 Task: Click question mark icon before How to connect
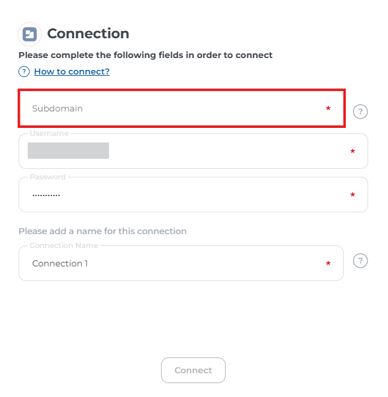pyautogui.click(x=24, y=72)
